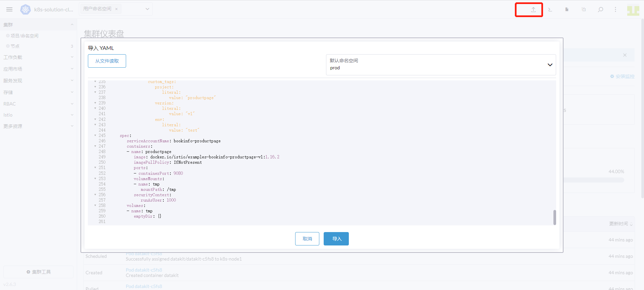Open 项目/命名空间 in the sidebar

pyautogui.click(x=24, y=36)
